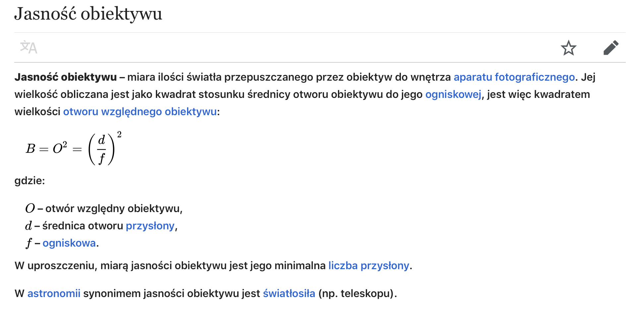Click the star watchlist icon
The image size is (644, 309).
pyautogui.click(x=568, y=48)
